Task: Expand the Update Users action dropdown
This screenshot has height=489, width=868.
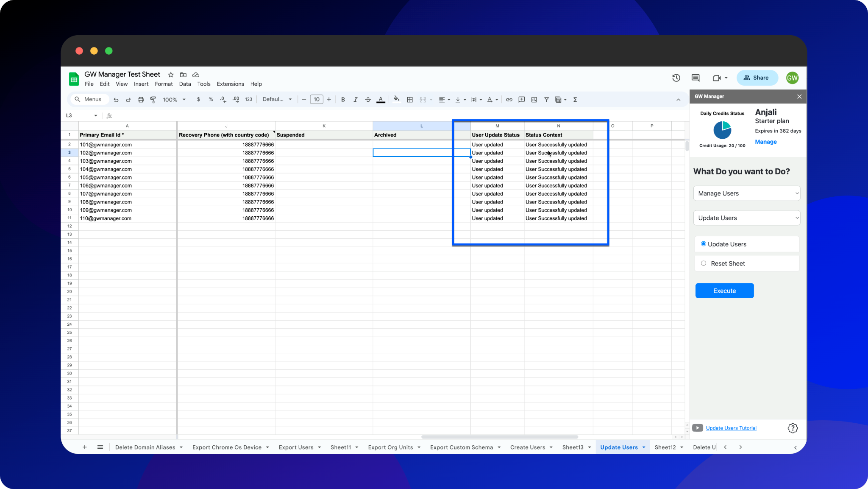Action: tap(747, 218)
